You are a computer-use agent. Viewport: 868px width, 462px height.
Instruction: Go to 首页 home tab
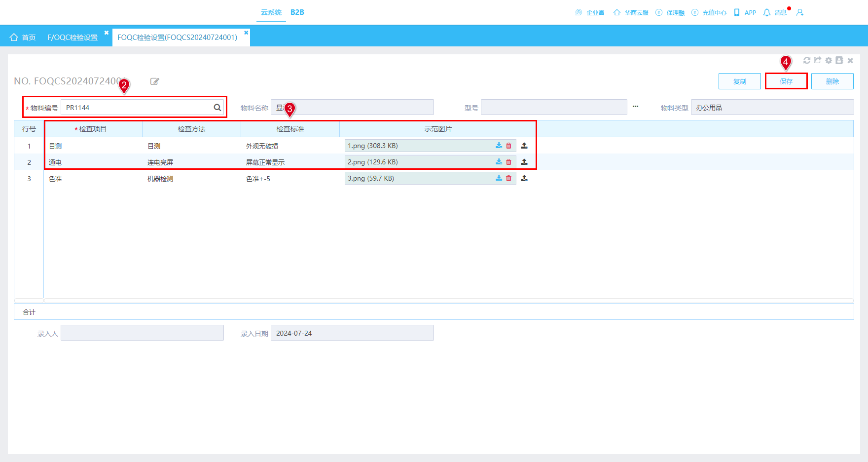click(x=23, y=38)
